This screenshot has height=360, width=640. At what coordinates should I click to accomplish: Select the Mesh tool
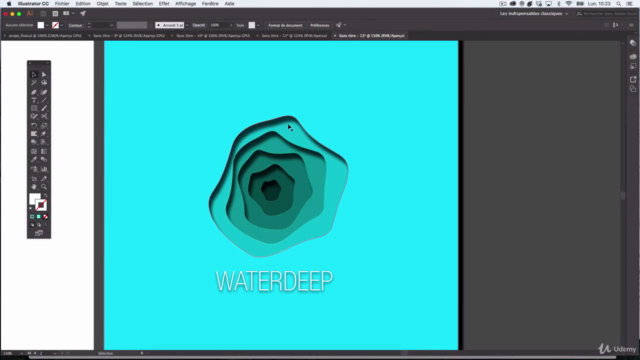coord(34,151)
